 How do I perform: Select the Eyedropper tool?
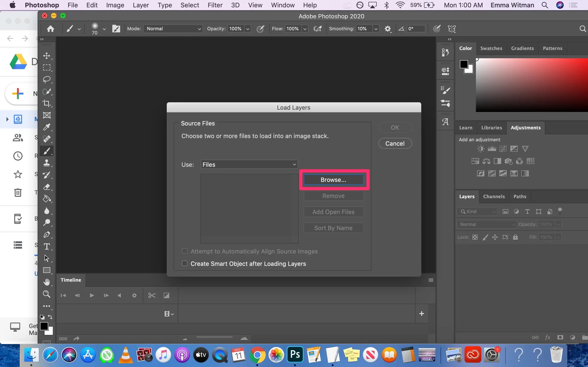point(47,127)
